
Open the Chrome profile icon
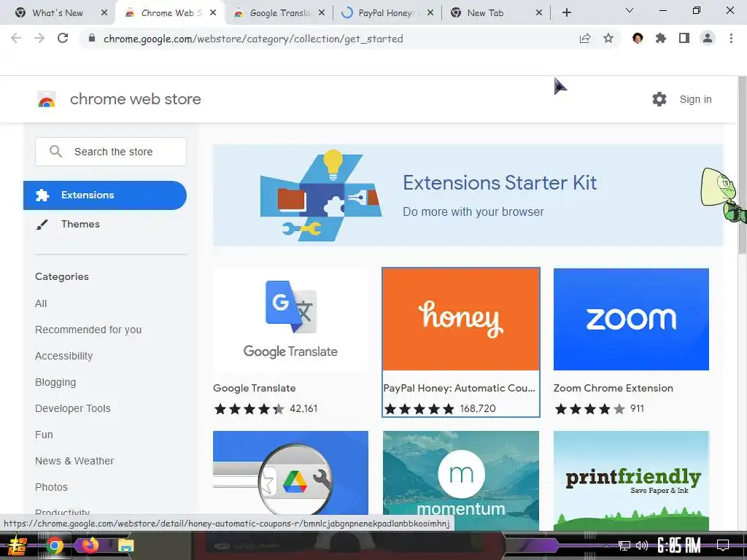[x=708, y=38]
